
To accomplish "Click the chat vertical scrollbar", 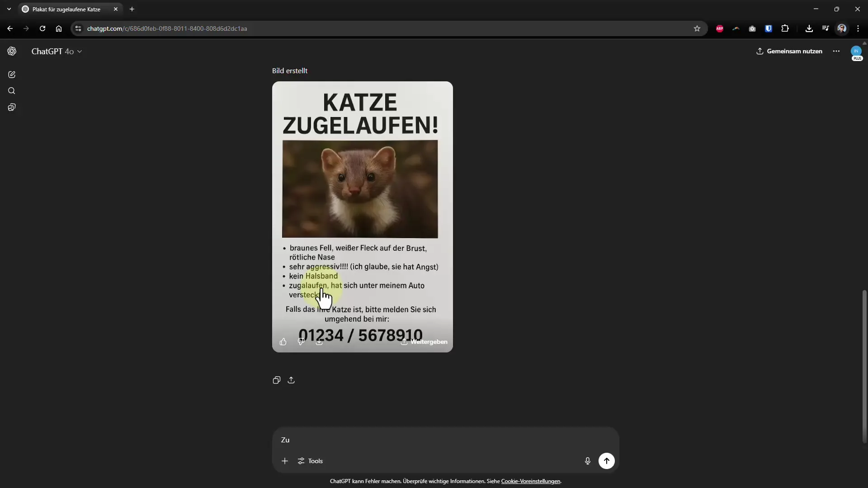I will [864, 366].
